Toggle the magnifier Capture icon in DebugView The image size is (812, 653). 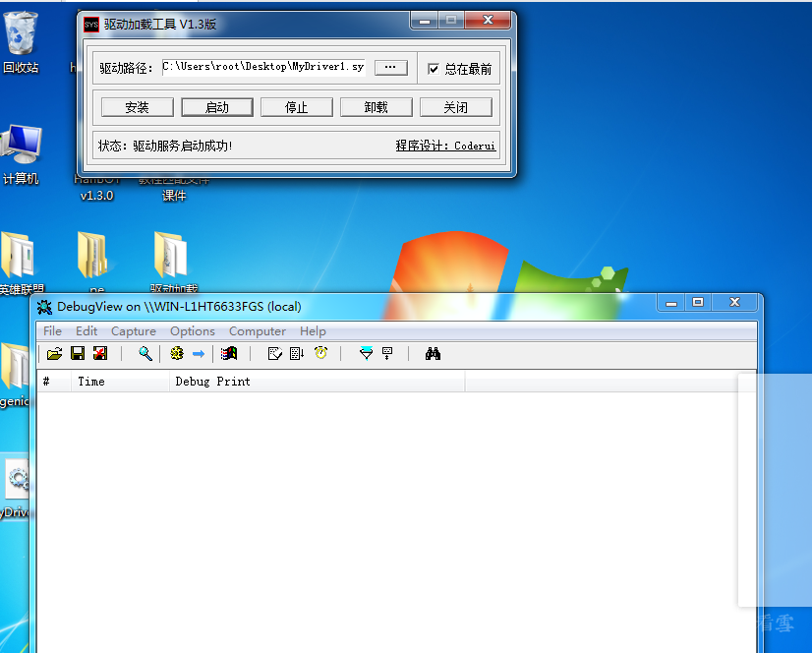145,354
